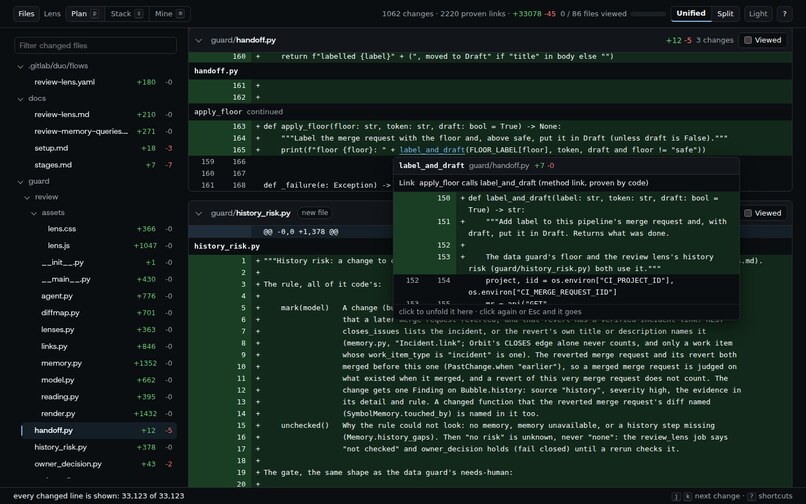Click the 0 / 86 files viewed counter

click(x=593, y=14)
